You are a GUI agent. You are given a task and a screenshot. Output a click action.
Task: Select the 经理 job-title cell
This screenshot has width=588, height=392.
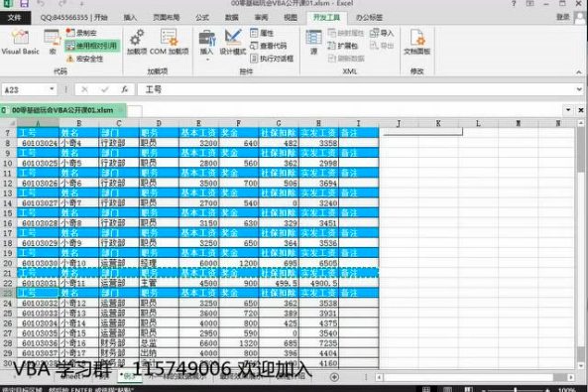(159, 263)
